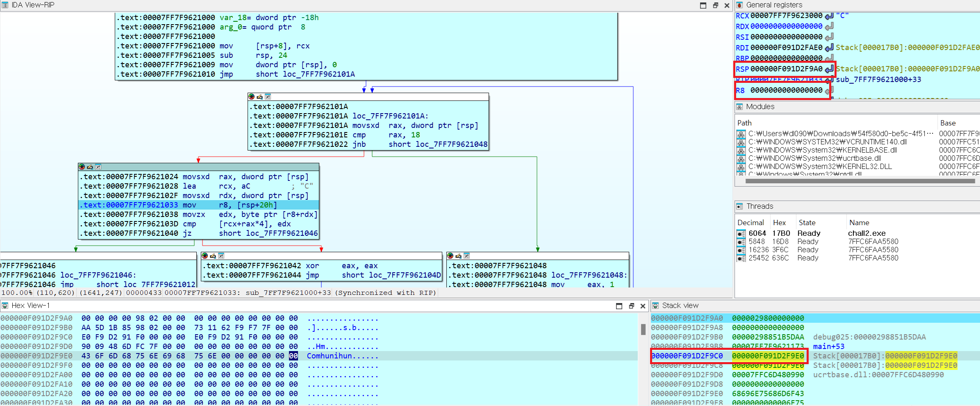Select thread 16236 in Threads list
This screenshot has width=980, height=406.
(x=858, y=250)
